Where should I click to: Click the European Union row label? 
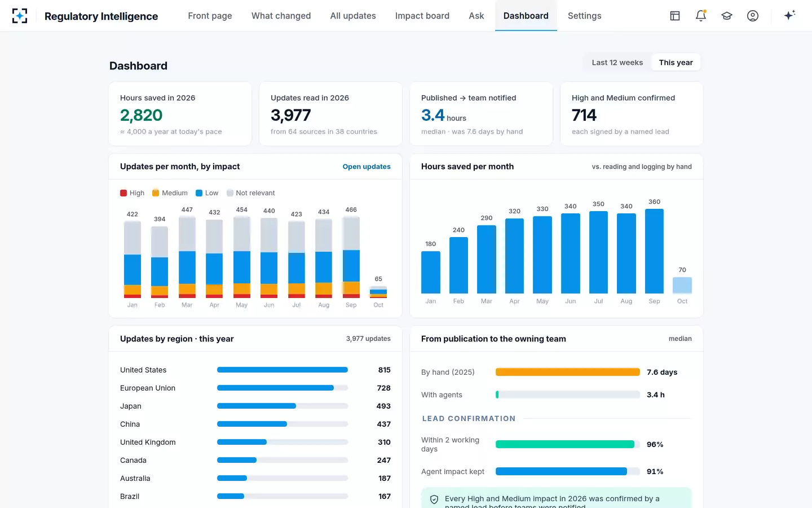148,388
